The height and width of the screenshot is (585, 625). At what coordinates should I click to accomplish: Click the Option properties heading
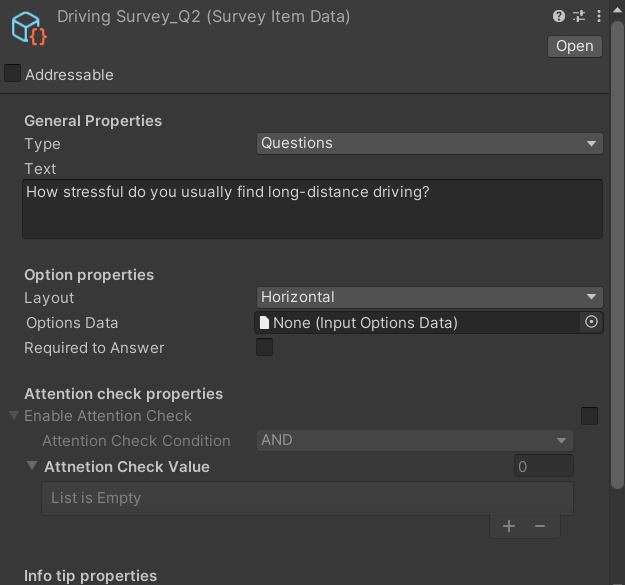pos(89,275)
